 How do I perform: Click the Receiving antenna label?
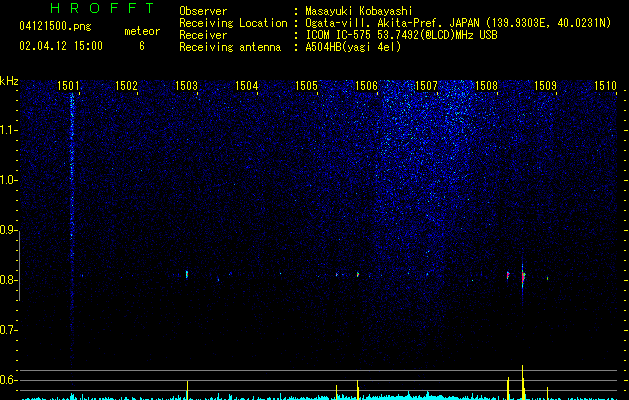230,47
